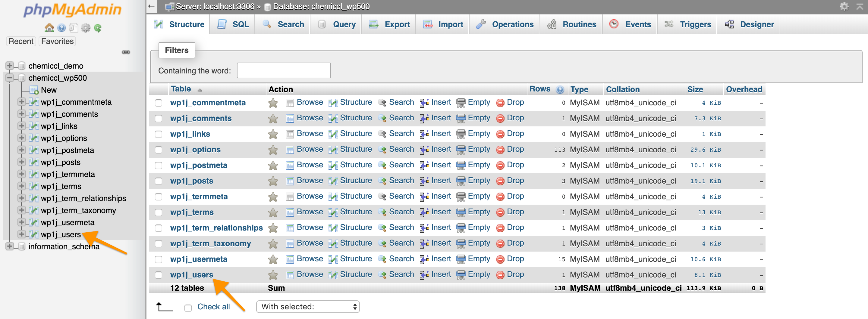
Task: Click the Recent button in sidebar
Action: point(21,41)
